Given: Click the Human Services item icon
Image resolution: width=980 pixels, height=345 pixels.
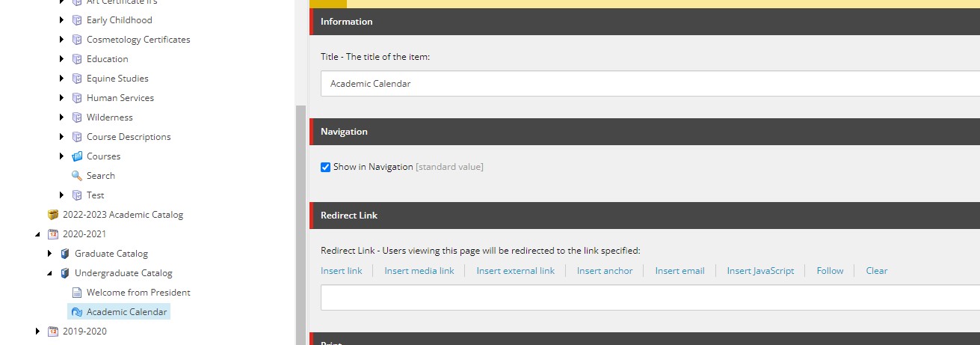Looking at the screenshot, I should tap(76, 98).
